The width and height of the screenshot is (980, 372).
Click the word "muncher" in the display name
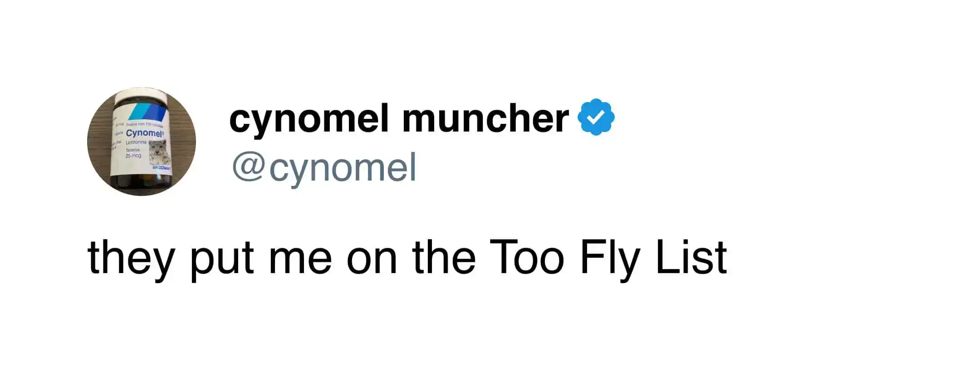485,119
